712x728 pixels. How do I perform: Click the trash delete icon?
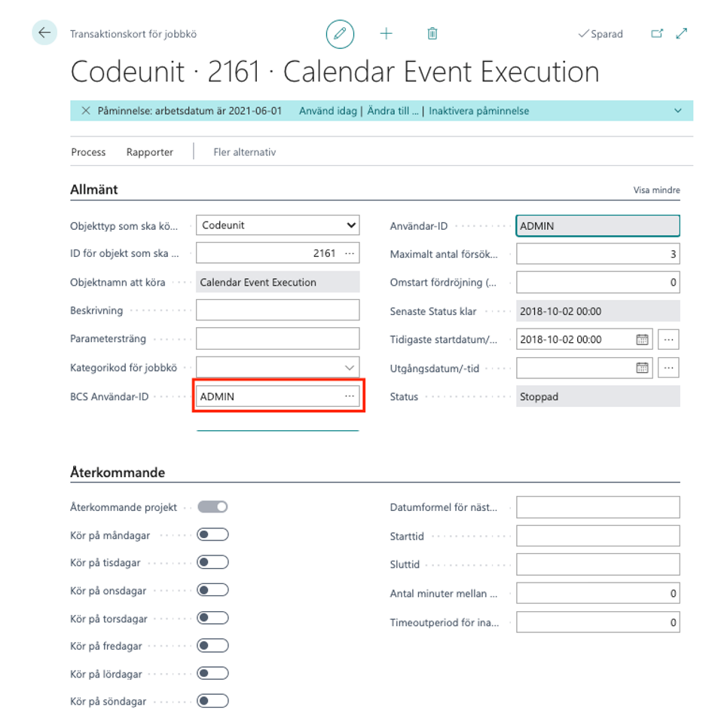tap(432, 34)
